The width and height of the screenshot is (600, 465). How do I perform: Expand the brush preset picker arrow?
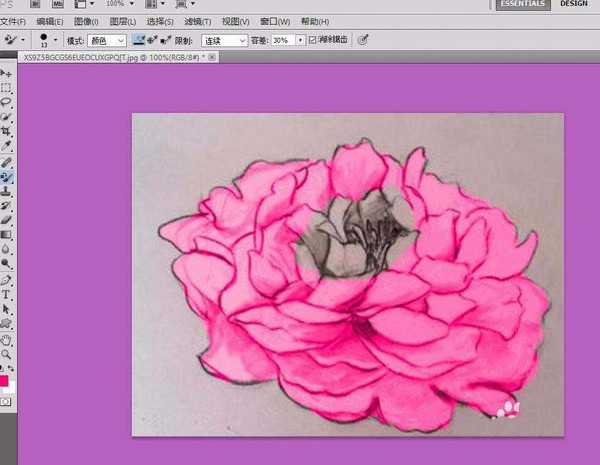(55, 40)
